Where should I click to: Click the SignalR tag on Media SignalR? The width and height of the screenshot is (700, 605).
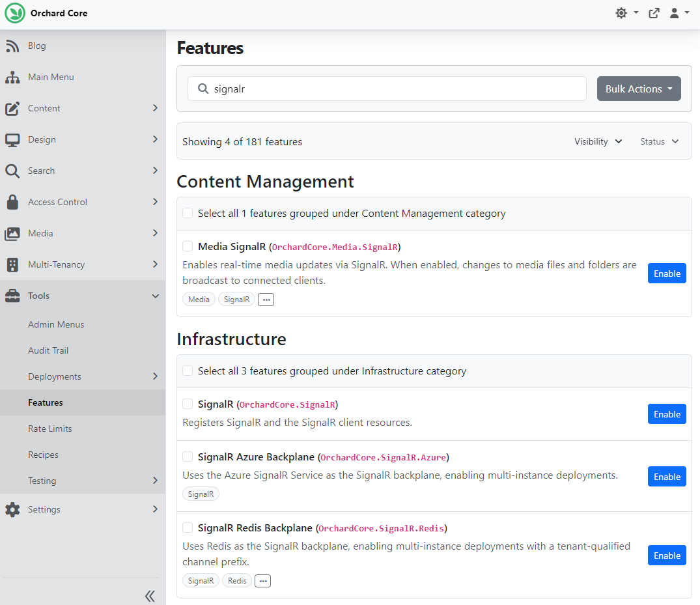[x=236, y=299]
